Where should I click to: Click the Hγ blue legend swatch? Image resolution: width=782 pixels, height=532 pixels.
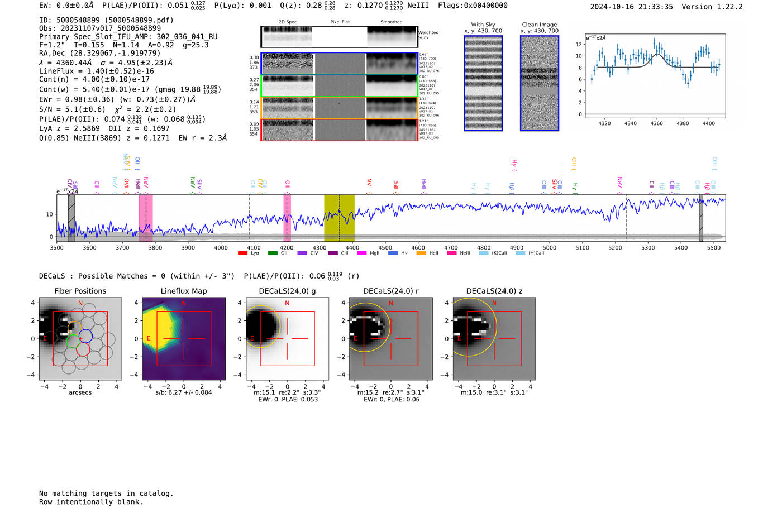pyautogui.click(x=393, y=253)
